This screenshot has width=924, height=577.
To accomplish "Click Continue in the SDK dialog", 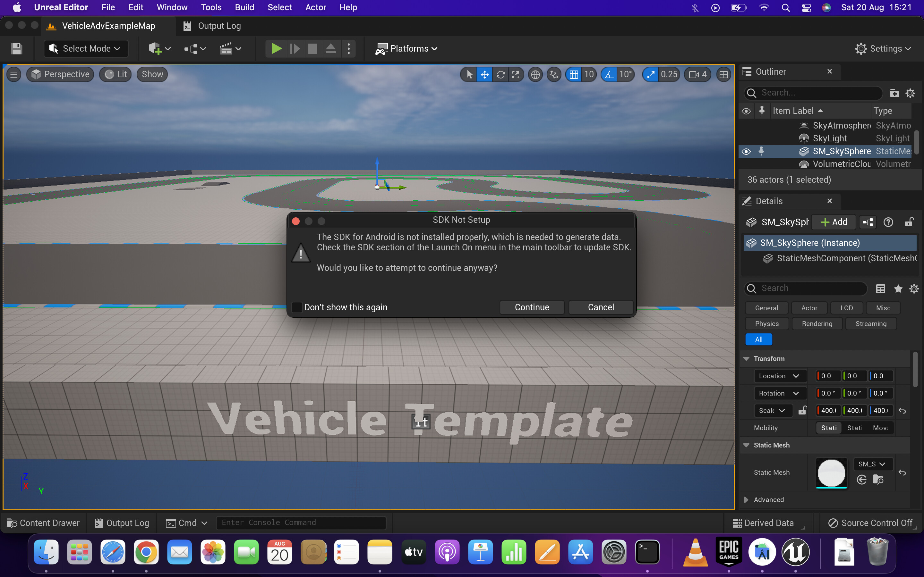I will click(x=532, y=307).
